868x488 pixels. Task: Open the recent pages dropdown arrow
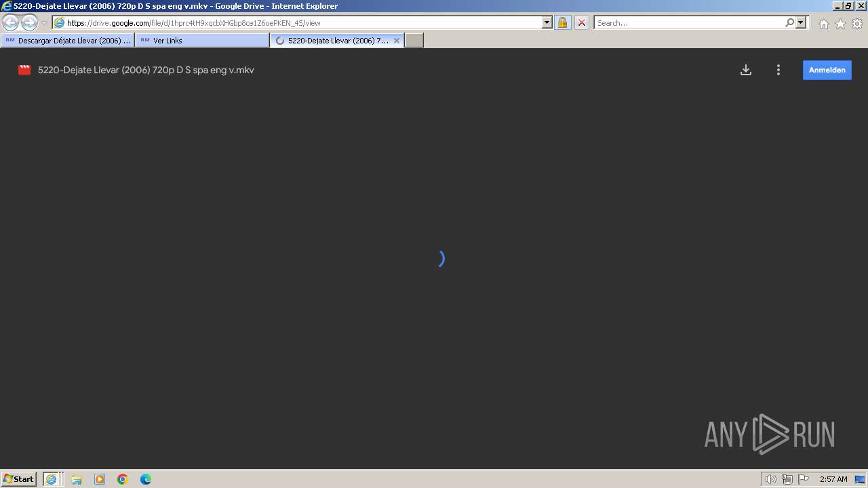tap(45, 23)
